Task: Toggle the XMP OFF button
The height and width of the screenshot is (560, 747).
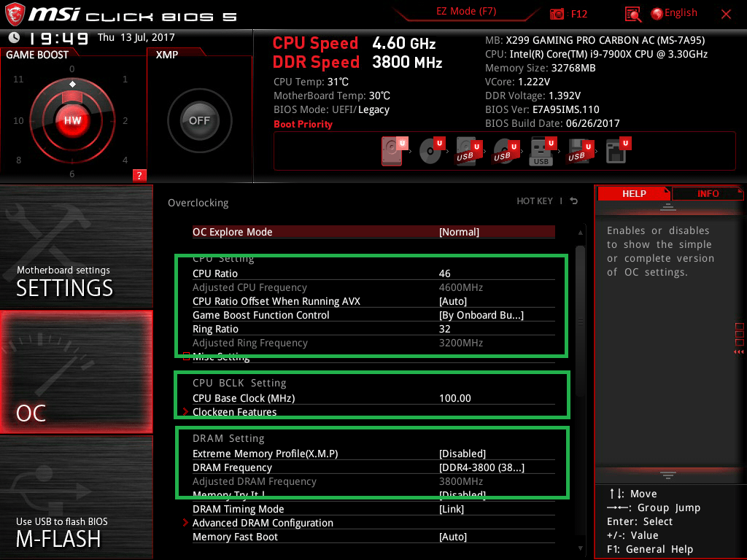Action: 200,120
